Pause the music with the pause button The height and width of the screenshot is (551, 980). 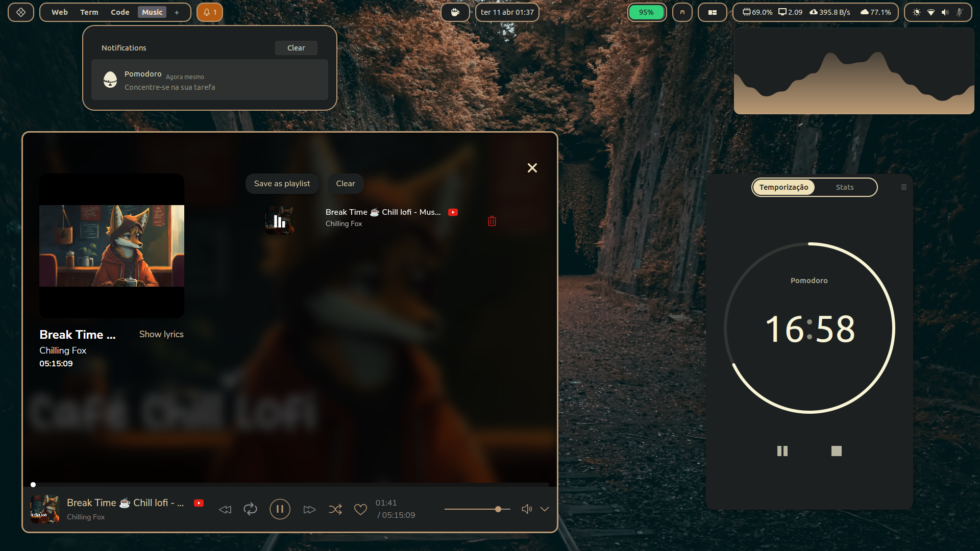pyautogui.click(x=280, y=509)
